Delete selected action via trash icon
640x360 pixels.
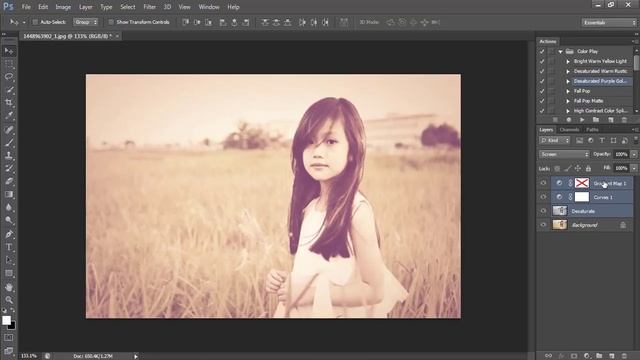point(624,120)
